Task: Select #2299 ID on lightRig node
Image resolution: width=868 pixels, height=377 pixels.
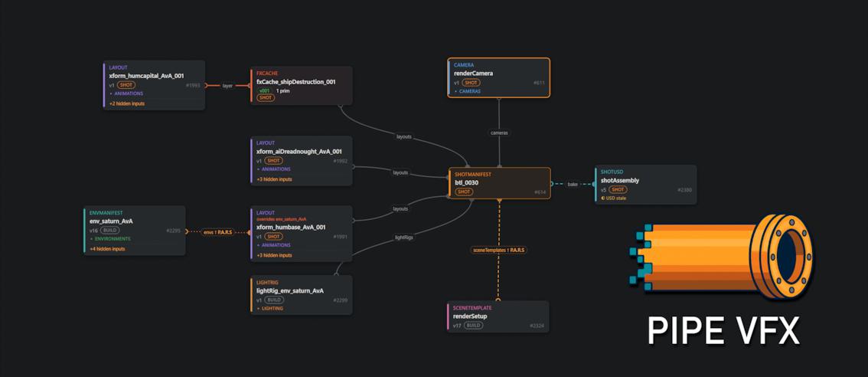Action: (x=340, y=300)
